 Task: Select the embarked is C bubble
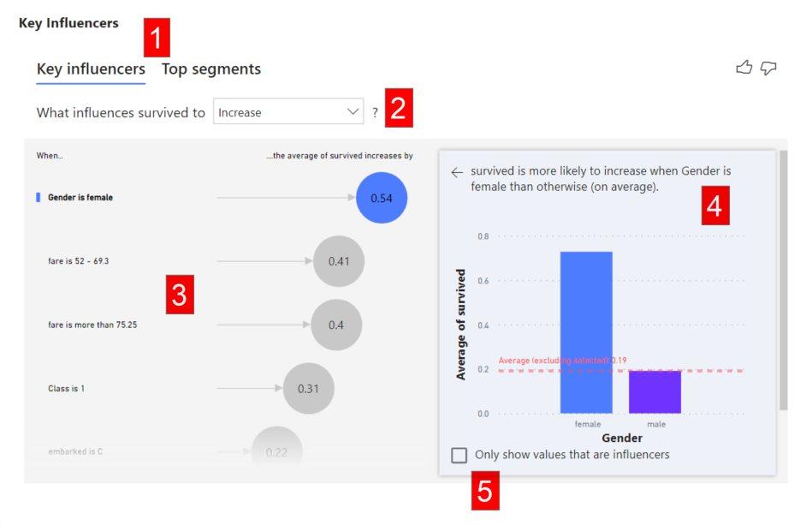tap(276, 450)
